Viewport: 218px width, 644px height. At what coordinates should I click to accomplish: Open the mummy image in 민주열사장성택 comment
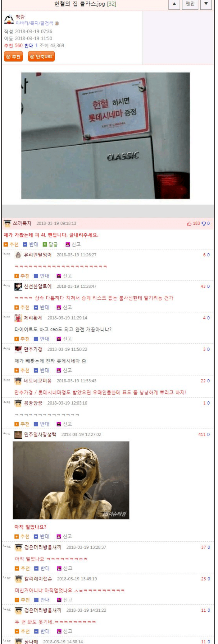(x=71, y=480)
